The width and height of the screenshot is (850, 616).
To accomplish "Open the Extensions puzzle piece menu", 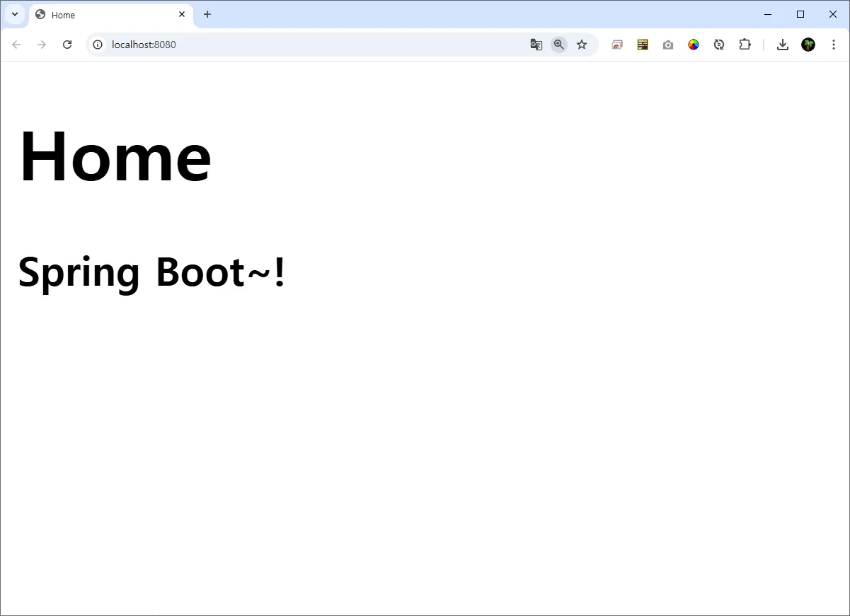I will point(745,45).
